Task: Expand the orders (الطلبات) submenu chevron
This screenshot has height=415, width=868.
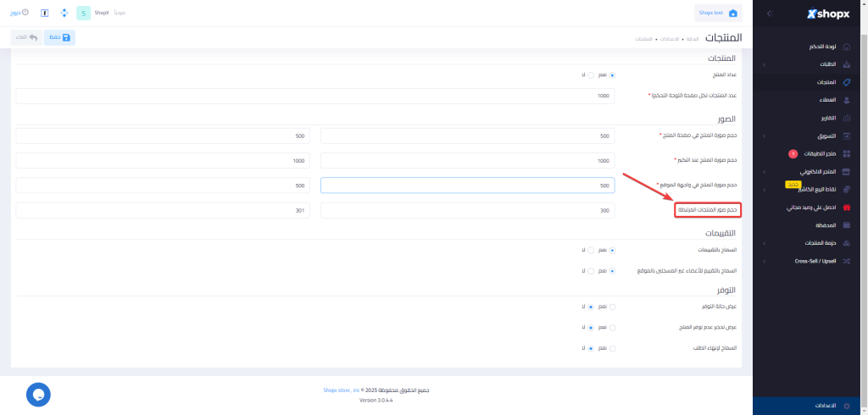Action: [764, 64]
